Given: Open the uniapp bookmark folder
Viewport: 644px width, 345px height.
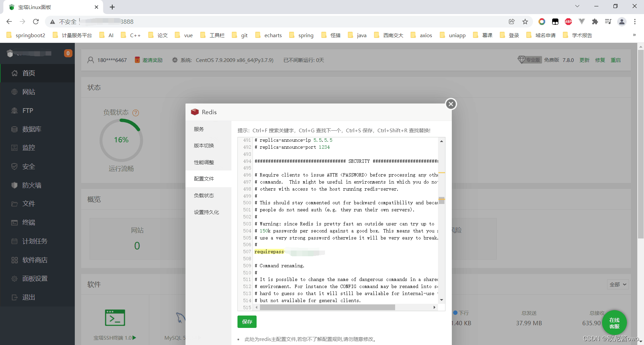Looking at the screenshot, I should 453,35.
